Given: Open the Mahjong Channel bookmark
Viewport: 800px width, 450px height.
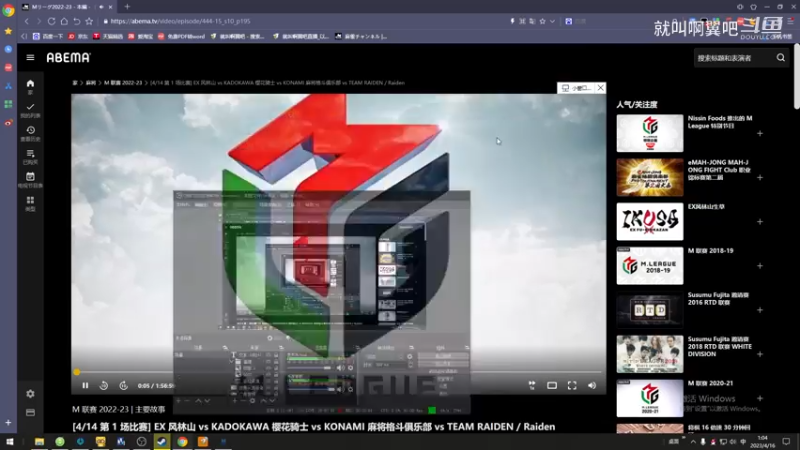Looking at the screenshot, I should [361, 36].
